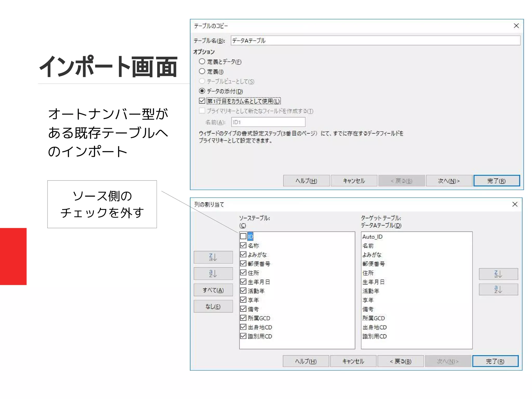Select 名前 in the target table list
Image resolution: width=532 pixels, height=399 pixels.
coord(368,246)
